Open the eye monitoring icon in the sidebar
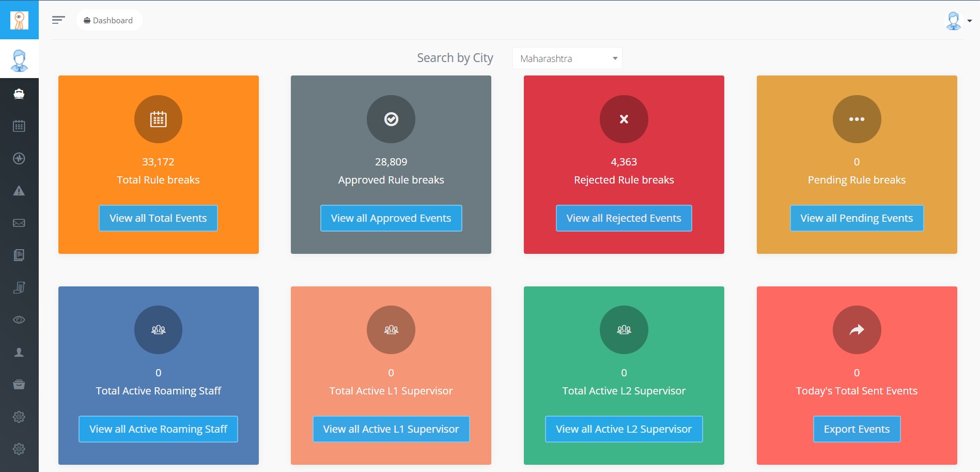The width and height of the screenshot is (980, 472). (19, 319)
